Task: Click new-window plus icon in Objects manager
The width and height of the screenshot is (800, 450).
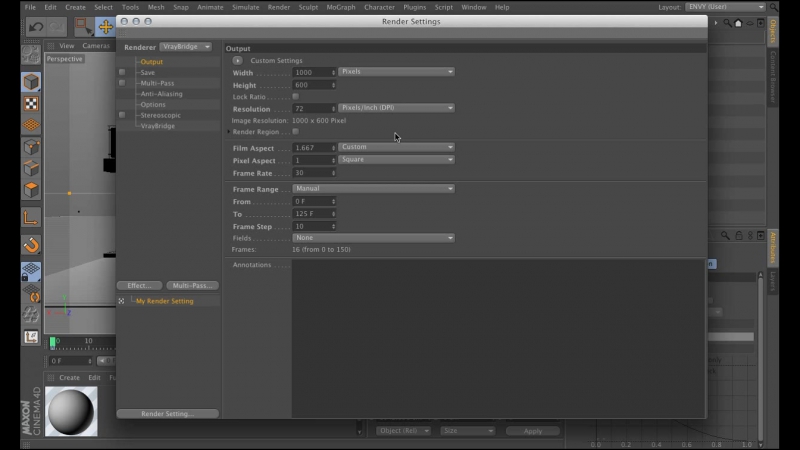Action: coord(761,23)
